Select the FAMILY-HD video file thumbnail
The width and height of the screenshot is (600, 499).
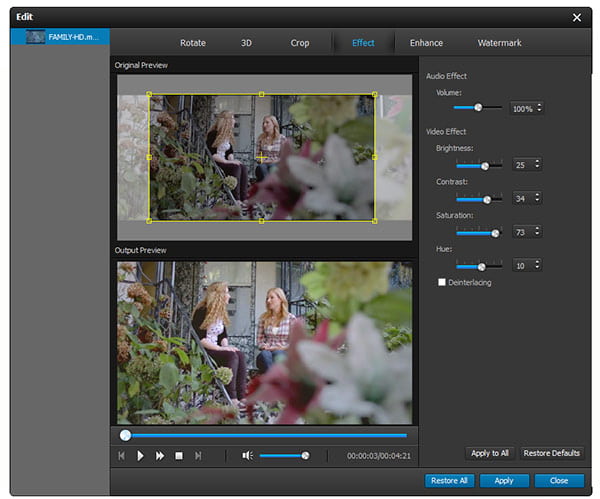tap(36, 37)
